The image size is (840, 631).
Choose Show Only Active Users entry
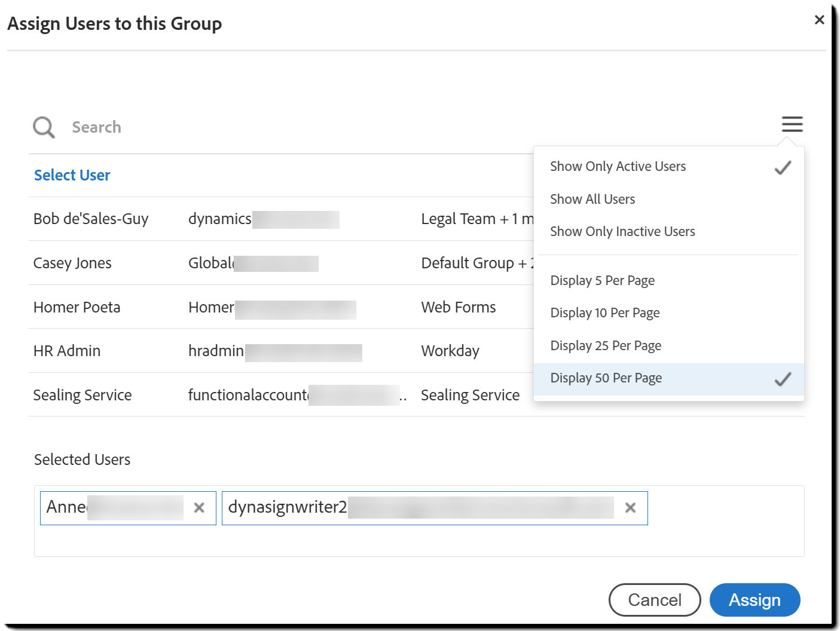pos(618,166)
